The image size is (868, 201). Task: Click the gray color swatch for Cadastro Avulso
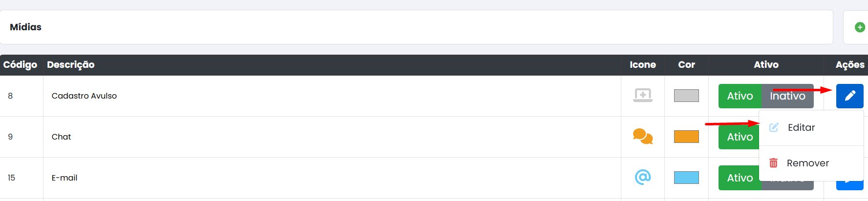(x=686, y=96)
